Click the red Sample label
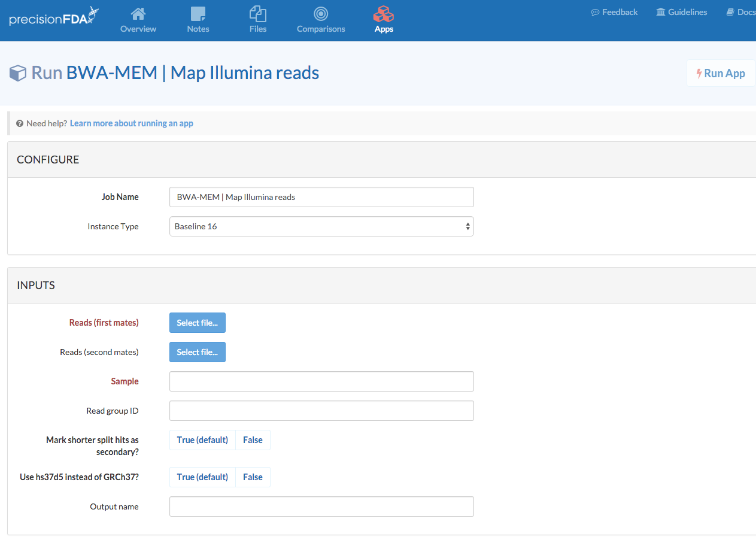This screenshot has width=756, height=549. click(125, 381)
